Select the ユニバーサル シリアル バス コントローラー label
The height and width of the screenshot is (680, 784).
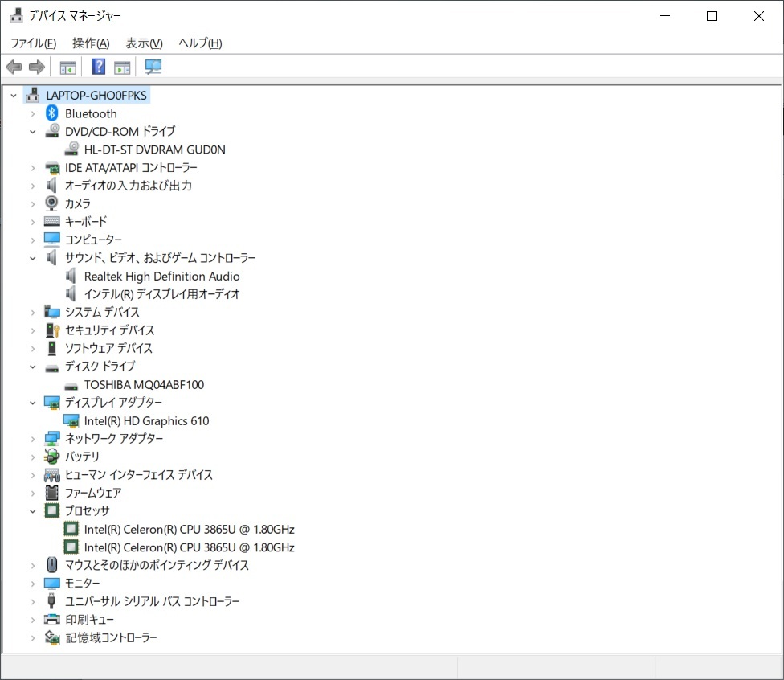pos(152,601)
